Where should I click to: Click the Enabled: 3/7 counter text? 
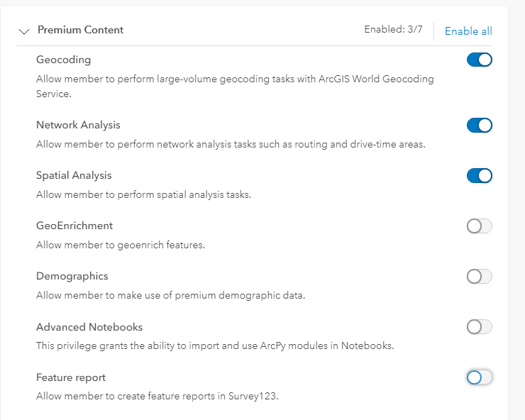(x=394, y=30)
